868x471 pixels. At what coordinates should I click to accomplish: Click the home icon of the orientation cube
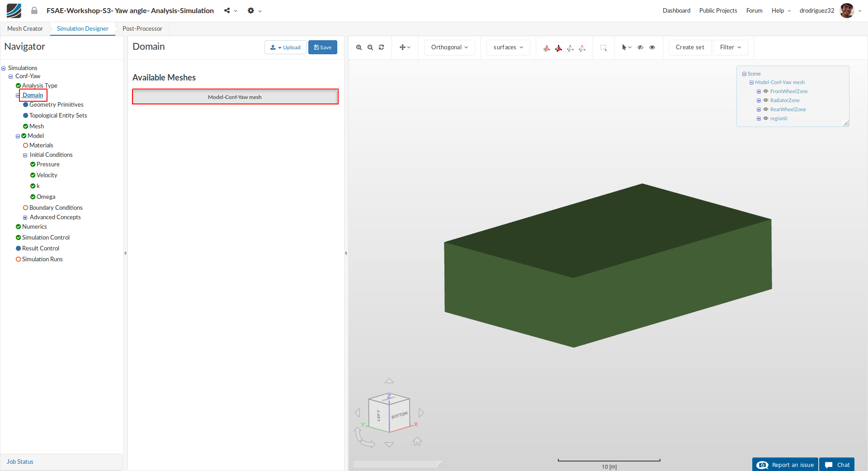[x=417, y=441]
